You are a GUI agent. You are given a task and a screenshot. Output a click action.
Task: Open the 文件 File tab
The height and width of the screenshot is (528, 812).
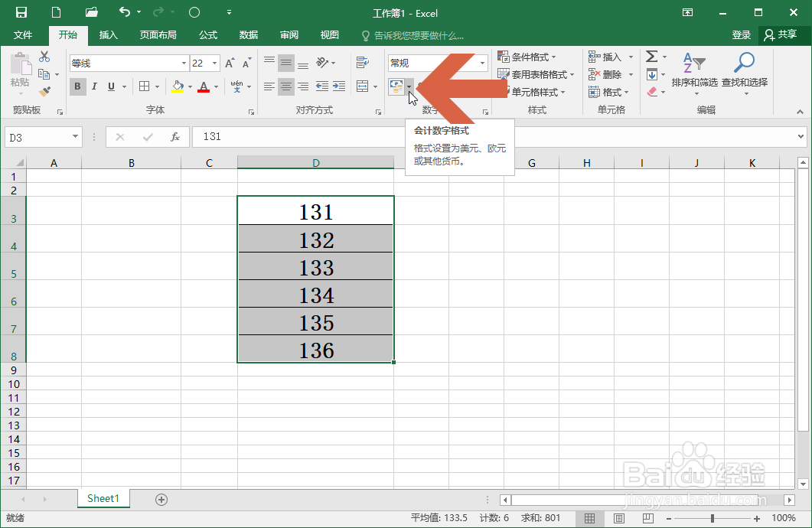[23, 34]
